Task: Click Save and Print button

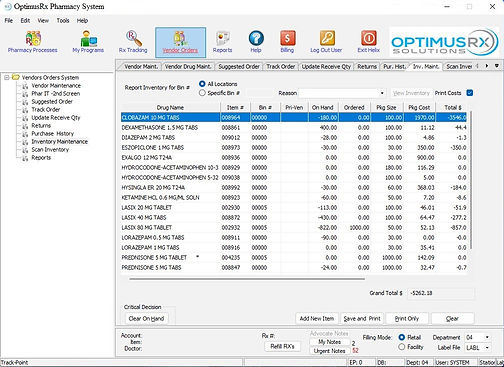Action: [362, 319]
